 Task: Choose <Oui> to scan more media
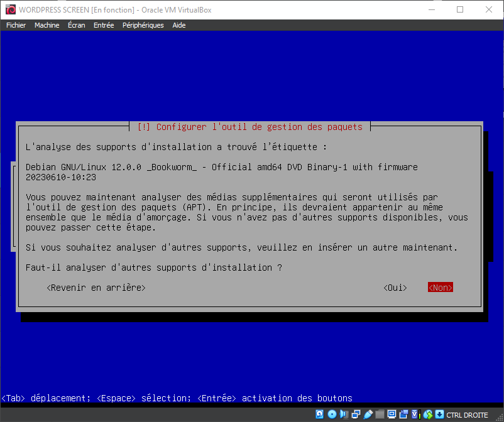pyautogui.click(x=395, y=288)
